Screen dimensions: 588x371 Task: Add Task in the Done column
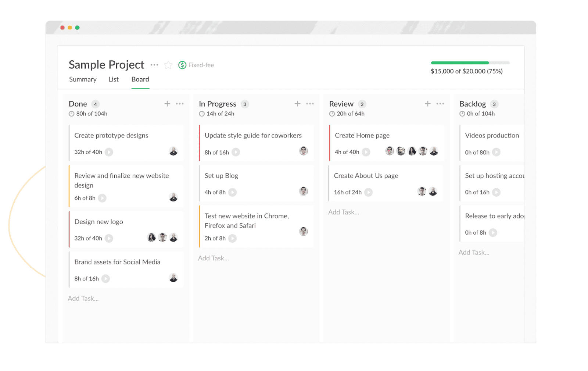click(x=83, y=299)
